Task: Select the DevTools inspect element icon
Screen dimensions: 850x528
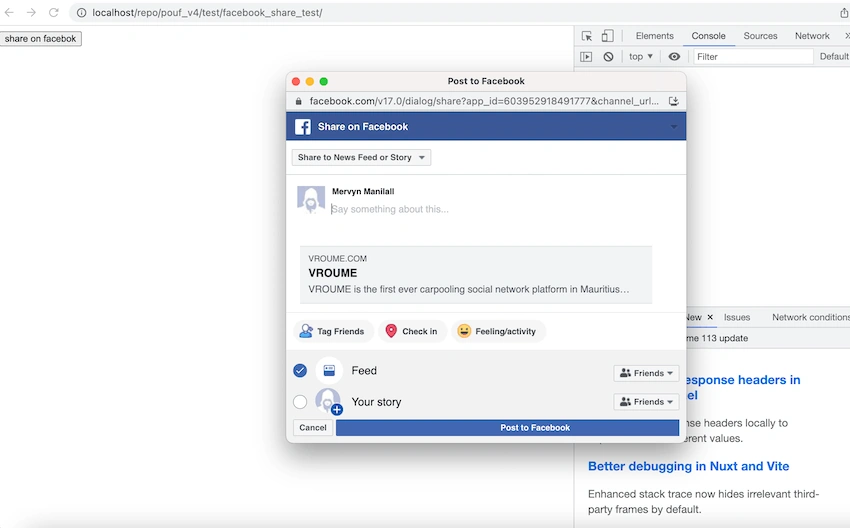Action: pos(587,36)
